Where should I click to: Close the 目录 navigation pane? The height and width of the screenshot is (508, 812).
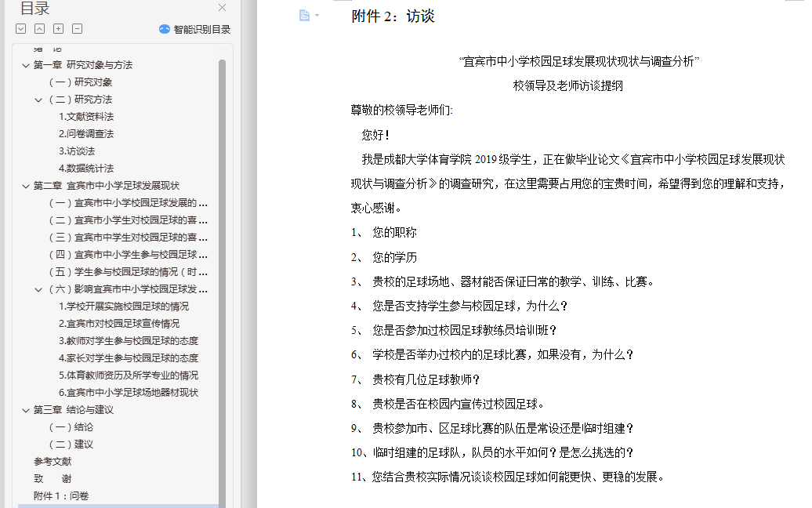pyautogui.click(x=222, y=8)
